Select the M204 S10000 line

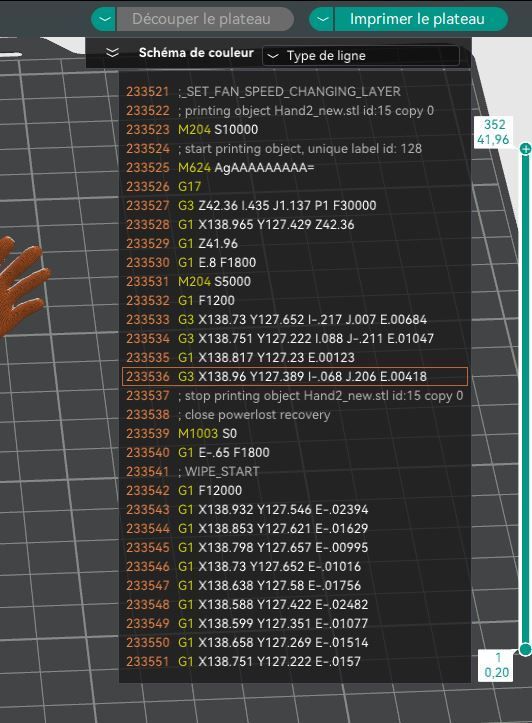pyautogui.click(x=295, y=130)
